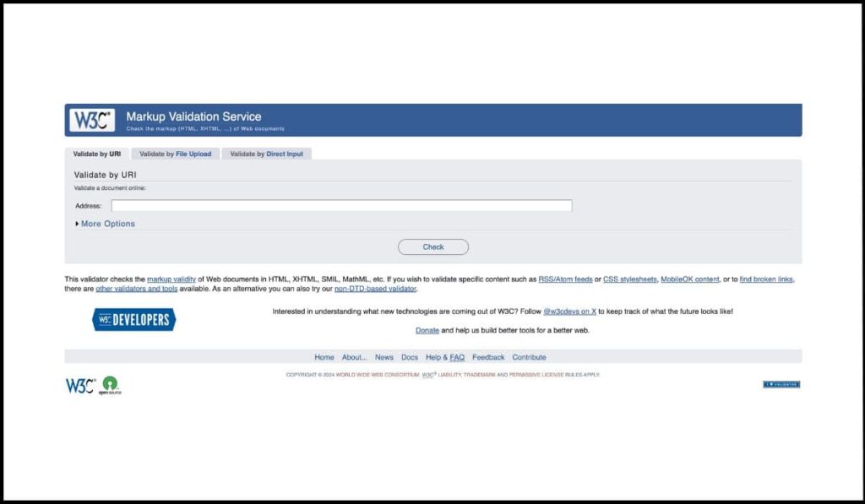Click the W3C logo in footer
The height and width of the screenshot is (504, 865).
pos(80,385)
